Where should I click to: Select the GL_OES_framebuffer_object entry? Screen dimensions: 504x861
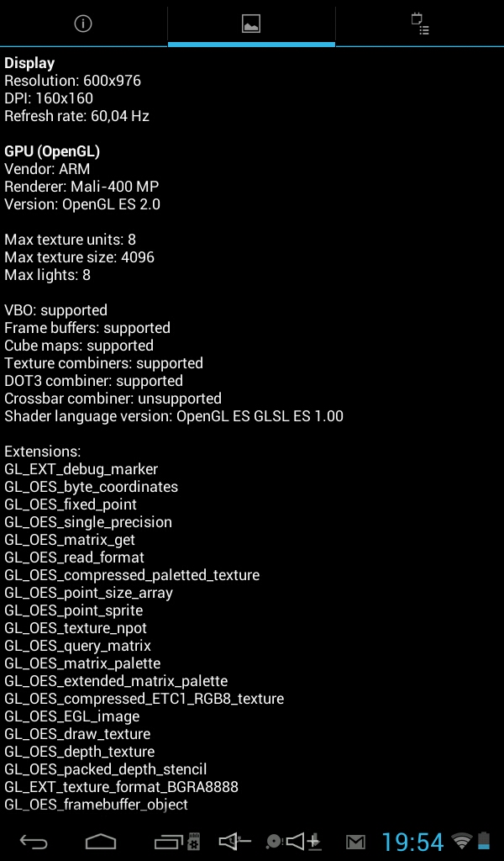point(96,805)
